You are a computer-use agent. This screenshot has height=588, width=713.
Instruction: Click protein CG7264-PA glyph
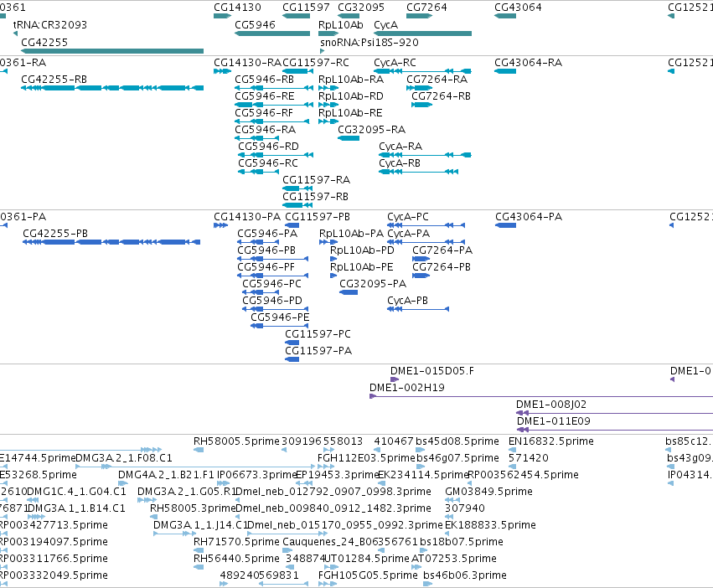click(421, 259)
